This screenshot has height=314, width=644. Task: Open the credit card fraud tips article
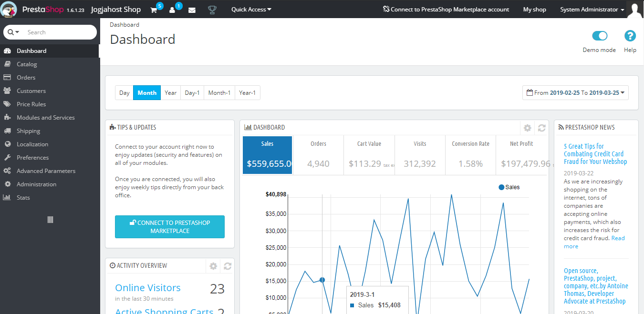tap(595, 154)
